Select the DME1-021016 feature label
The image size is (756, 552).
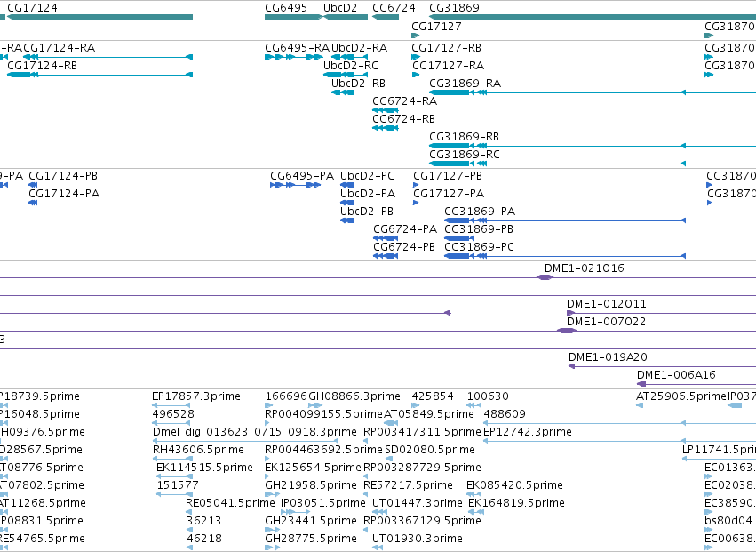click(585, 268)
